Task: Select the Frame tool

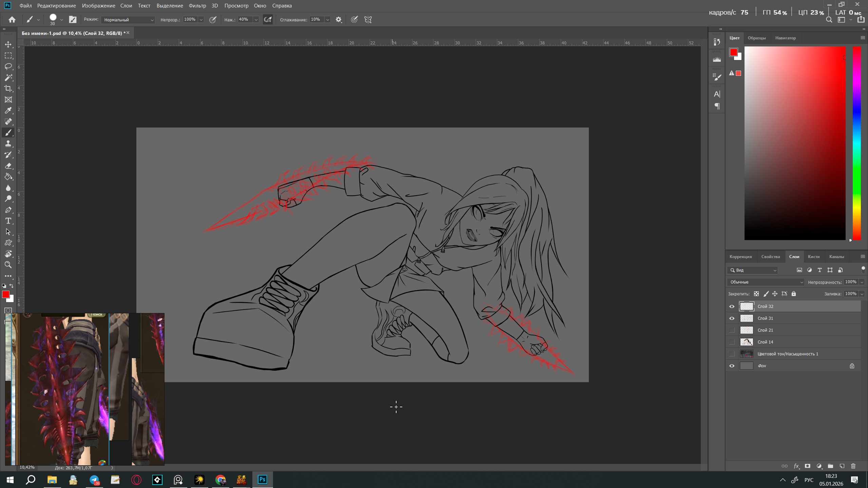Action: pyautogui.click(x=8, y=100)
